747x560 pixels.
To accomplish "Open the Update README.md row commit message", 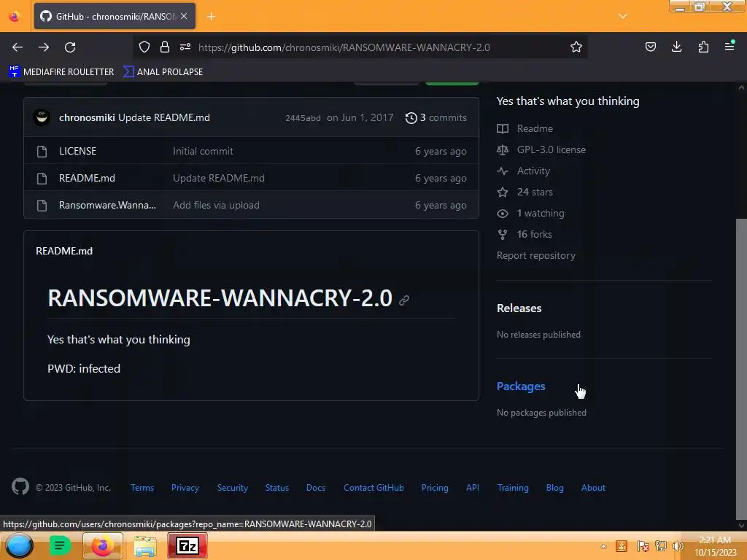I will [219, 178].
